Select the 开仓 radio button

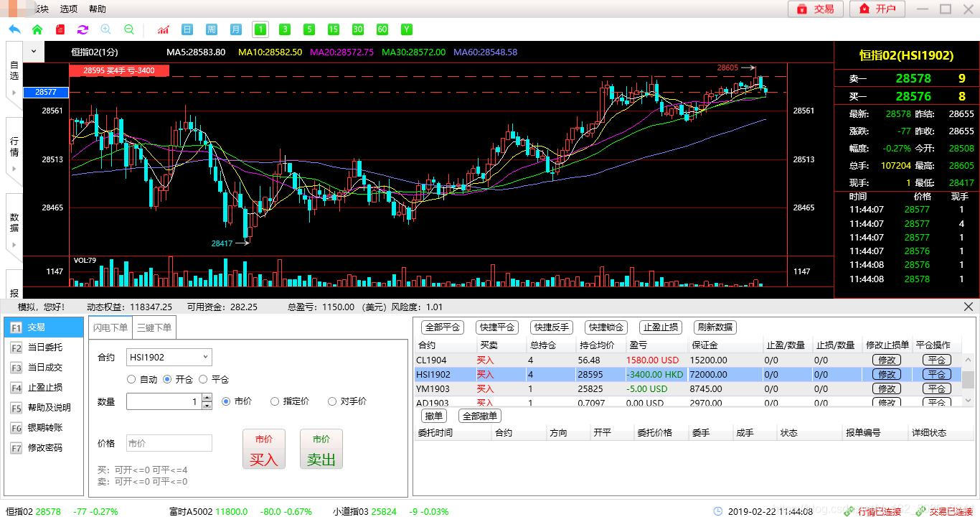coord(166,379)
